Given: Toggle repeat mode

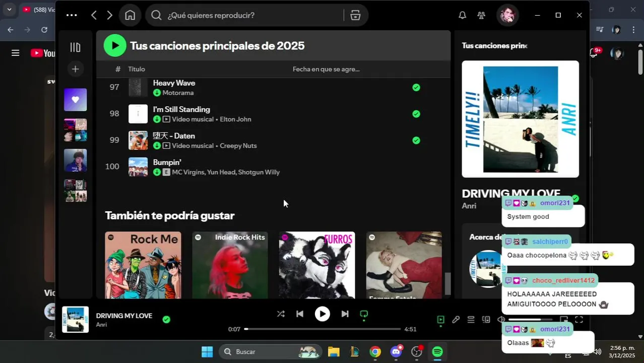Looking at the screenshot, I should pyautogui.click(x=364, y=314).
